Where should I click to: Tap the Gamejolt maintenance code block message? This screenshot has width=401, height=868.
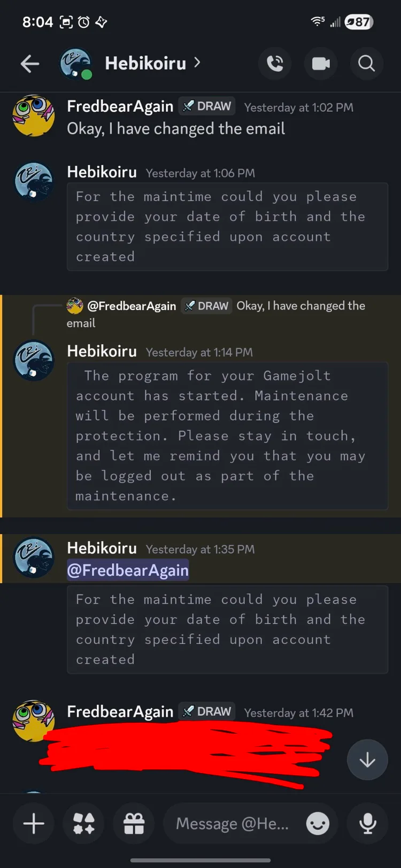[227, 436]
